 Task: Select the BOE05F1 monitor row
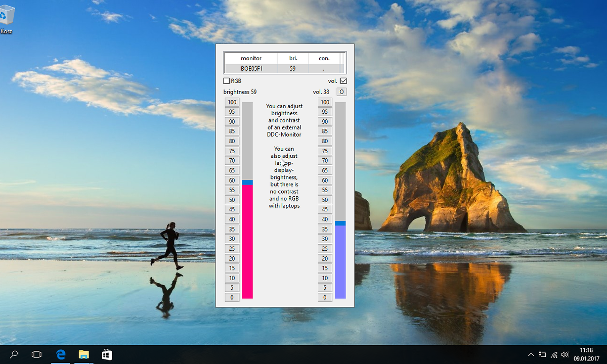[x=250, y=68]
